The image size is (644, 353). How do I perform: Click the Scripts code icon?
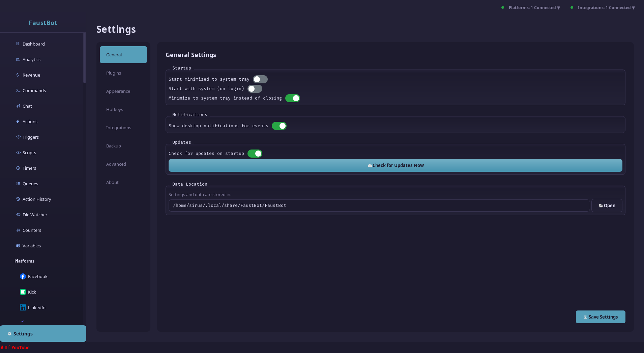pyautogui.click(x=18, y=153)
